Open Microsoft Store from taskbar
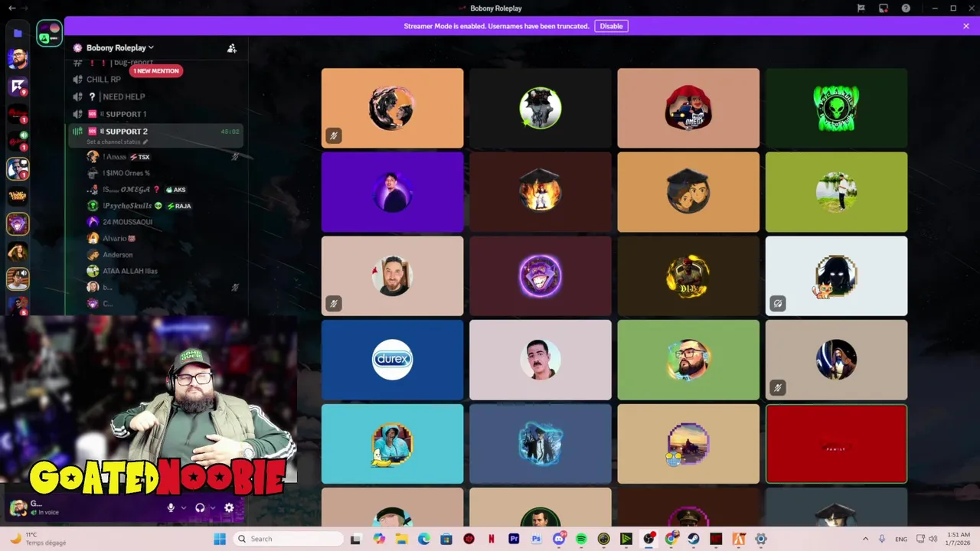 [446, 539]
